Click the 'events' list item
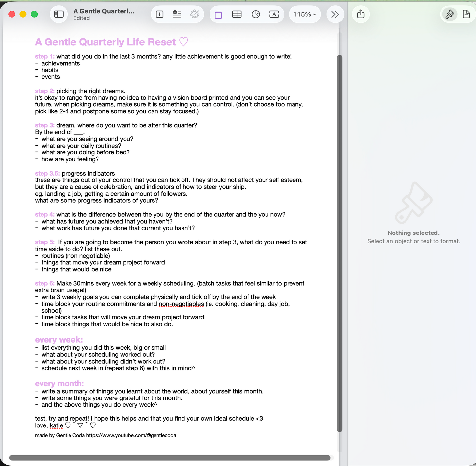Image resolution: width=476 pixels, height=466 pixels. (x=51, y=77)
